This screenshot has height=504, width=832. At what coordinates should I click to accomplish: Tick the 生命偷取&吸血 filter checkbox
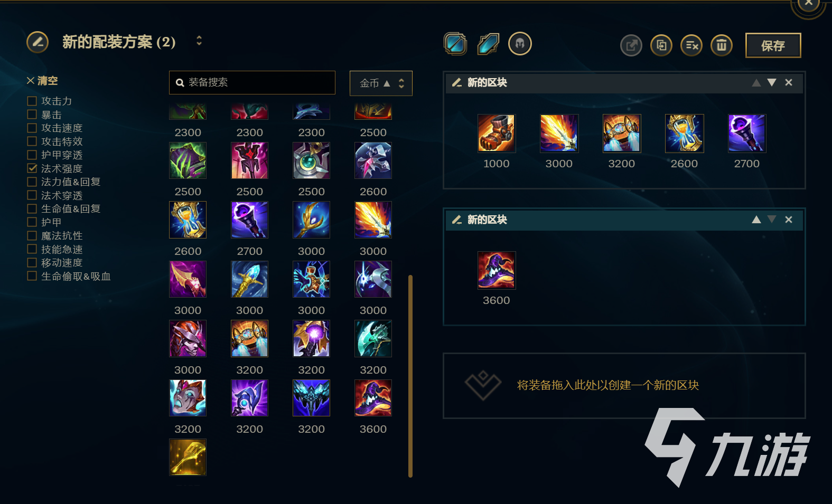tap(32, 276)
